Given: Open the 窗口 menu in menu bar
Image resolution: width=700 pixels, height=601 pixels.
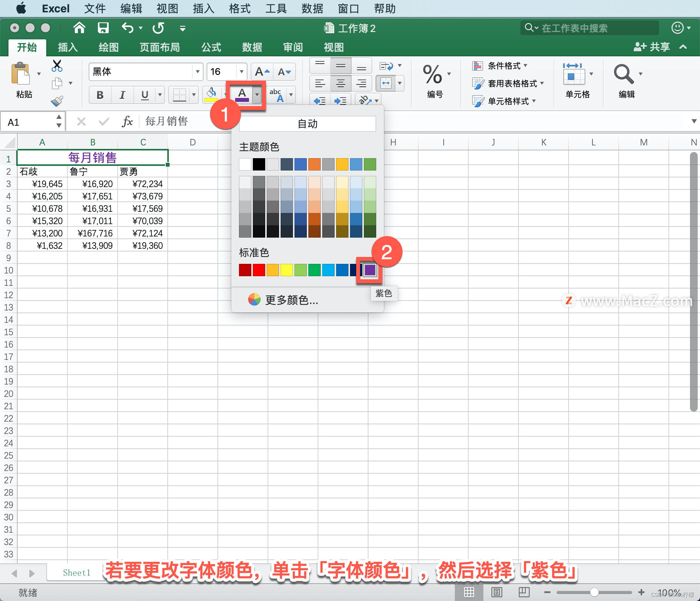Looking at the screenshot, I should (x=348, y=8).
